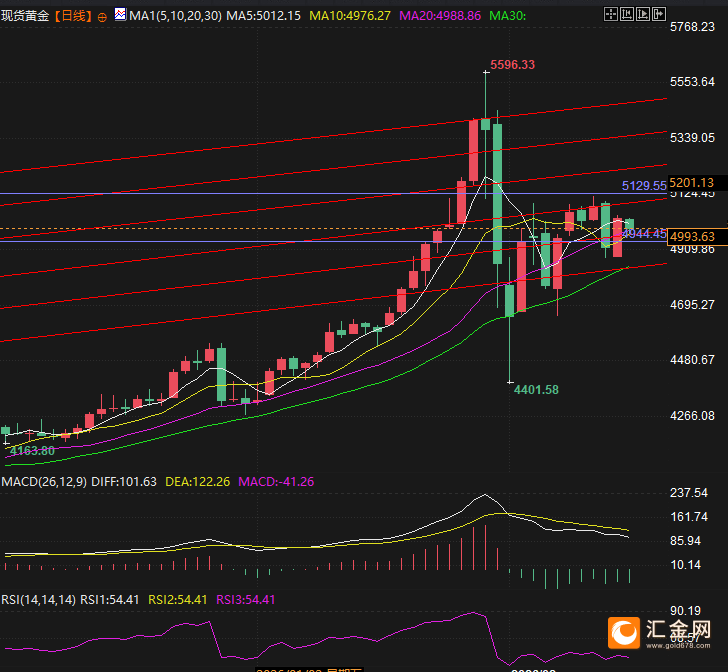Click the MA20:4988.86 magenta legend value
The image size is (728, 672).
pos(440,16)
